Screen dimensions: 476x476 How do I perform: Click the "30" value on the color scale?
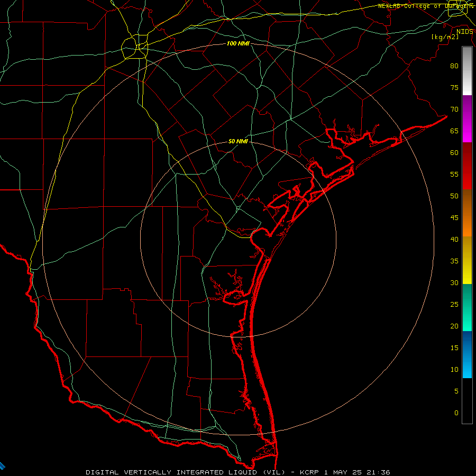pyautogui.click(x=454, y=282)
